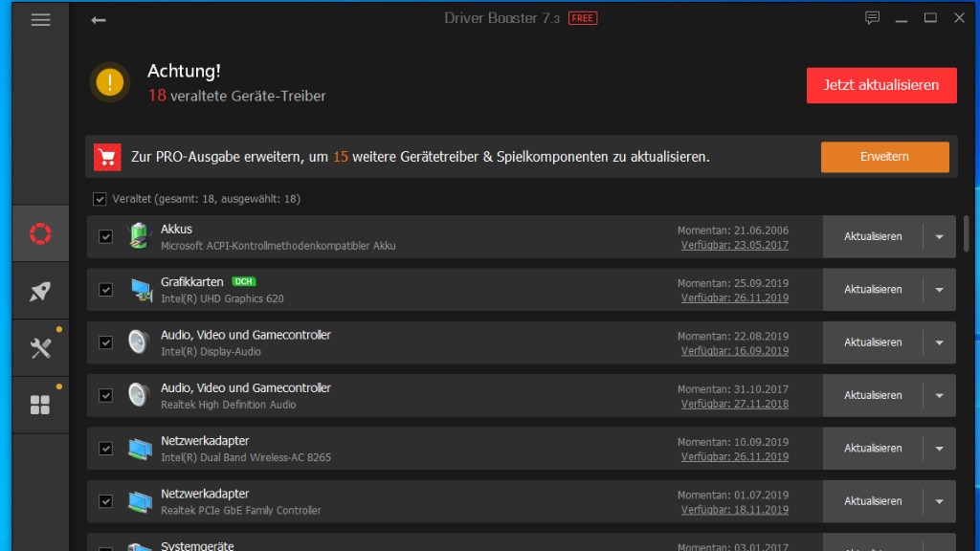Click the Realtek High Definition Audio speaker icon
The width and height of the screenshot is (980, 551).
pyautogui.click(x=139, y=395)
